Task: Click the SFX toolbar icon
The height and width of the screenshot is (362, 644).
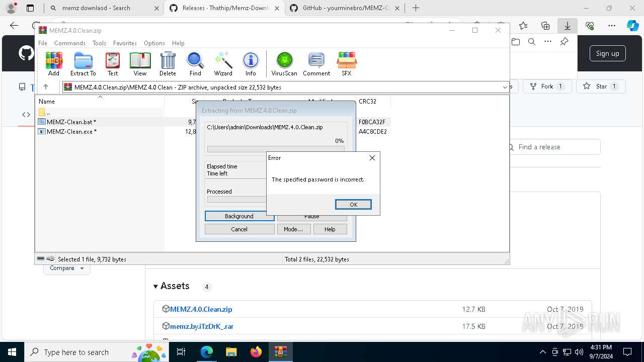Action: (347, 64)
